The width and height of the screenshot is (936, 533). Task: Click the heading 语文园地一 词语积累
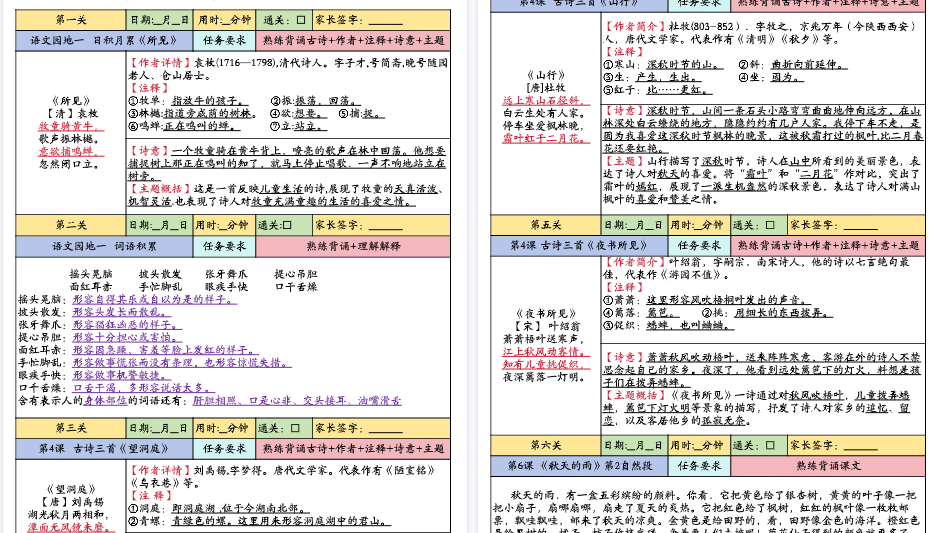(104, 246)
